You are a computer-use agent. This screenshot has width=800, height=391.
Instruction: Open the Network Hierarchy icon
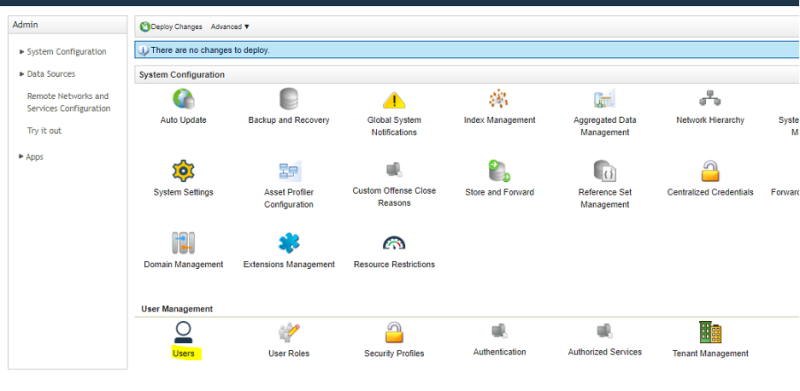710,99
